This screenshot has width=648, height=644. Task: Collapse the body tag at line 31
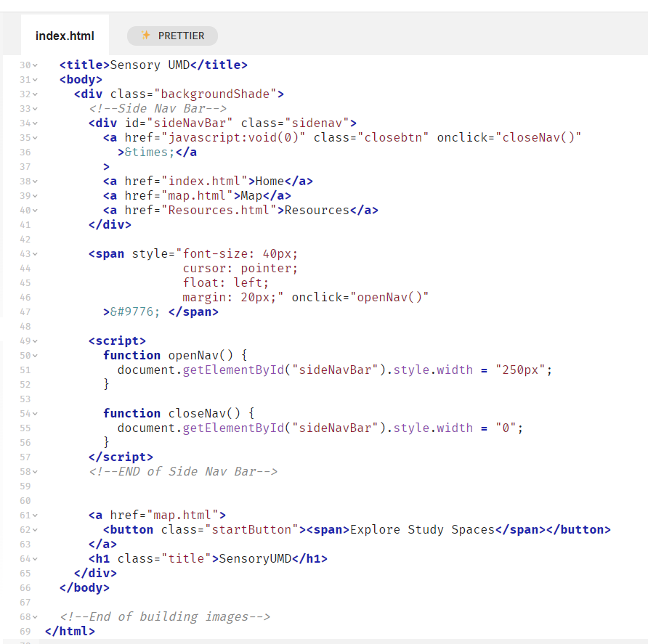coord(35,80)
